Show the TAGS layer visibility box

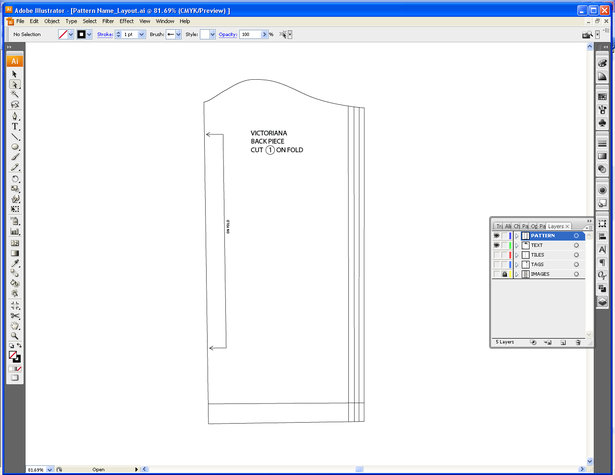(x=497, y=265)
